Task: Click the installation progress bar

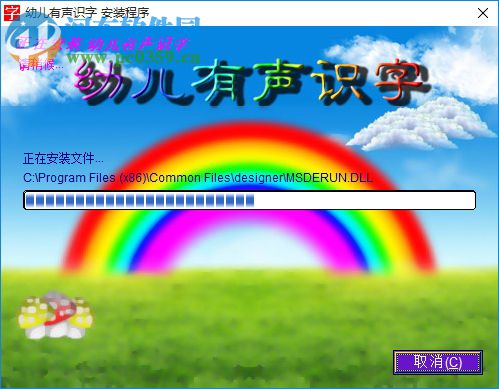Action: click(249, 200)
